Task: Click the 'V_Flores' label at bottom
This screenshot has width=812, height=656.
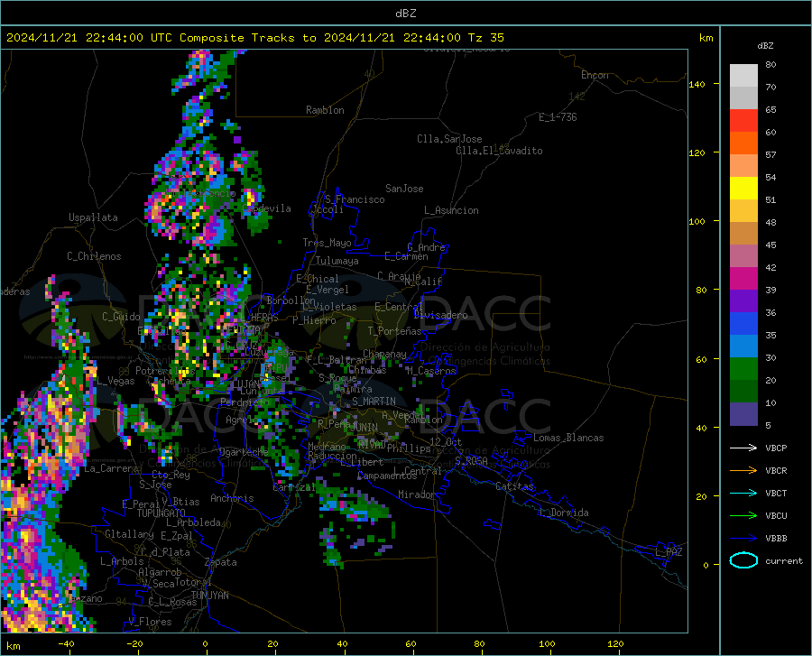Action: [150, 622]
